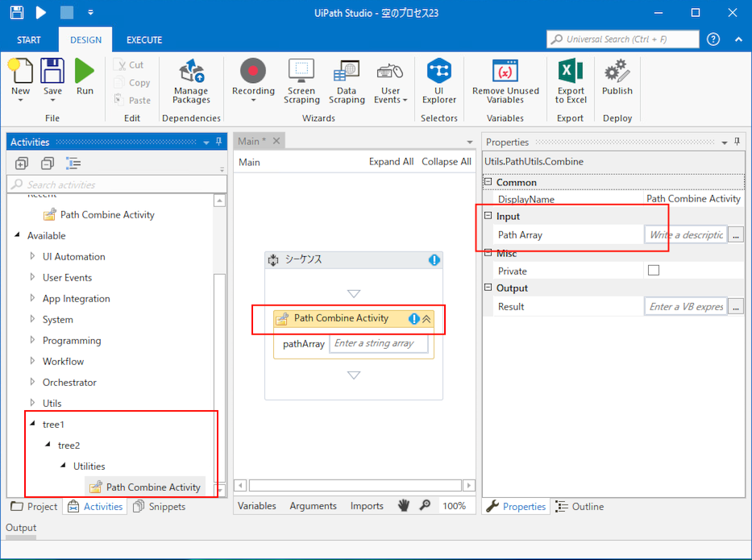752x560 pixels.
Task: Open Manage Packages
Action: (191, 81)
